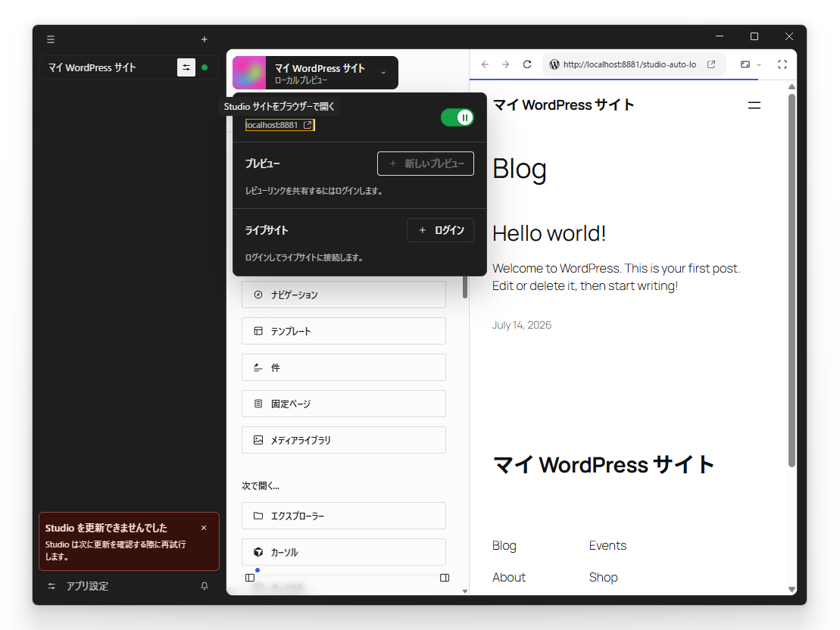This screenshot has width=840, height=630.
Task: Click the viewport size device icon
Action: tap(745, 64)
